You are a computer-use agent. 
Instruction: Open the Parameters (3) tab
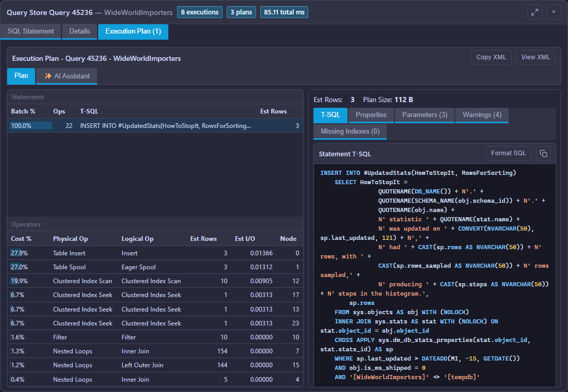pos(424,115)
